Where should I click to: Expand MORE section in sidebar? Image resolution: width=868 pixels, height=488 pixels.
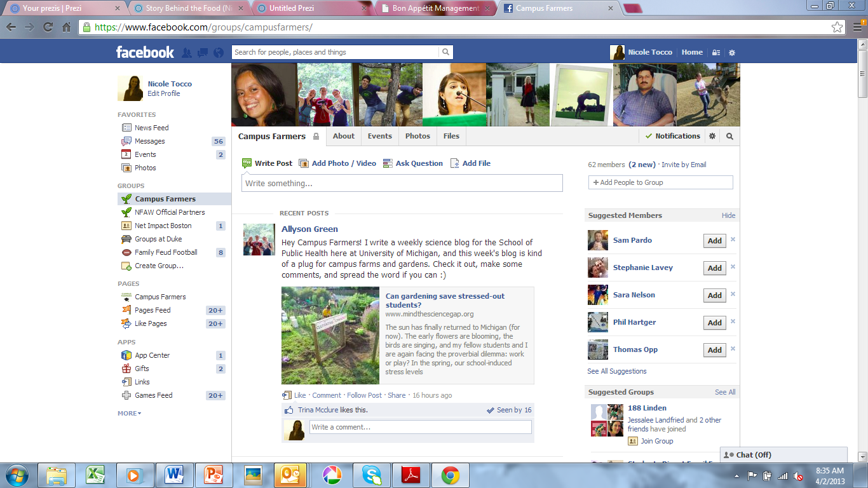click(x=129, y=413)
